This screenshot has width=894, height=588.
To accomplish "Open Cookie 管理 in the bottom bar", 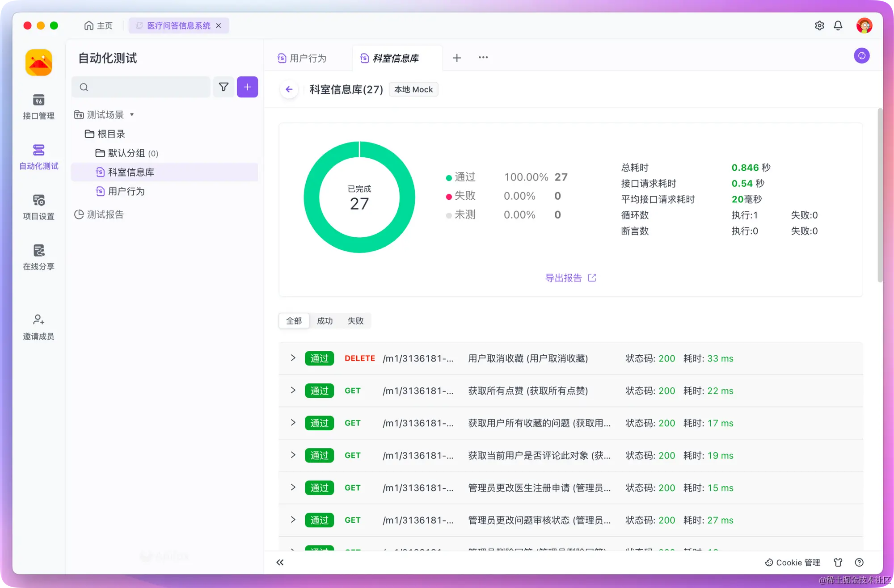I will [792, 563].
